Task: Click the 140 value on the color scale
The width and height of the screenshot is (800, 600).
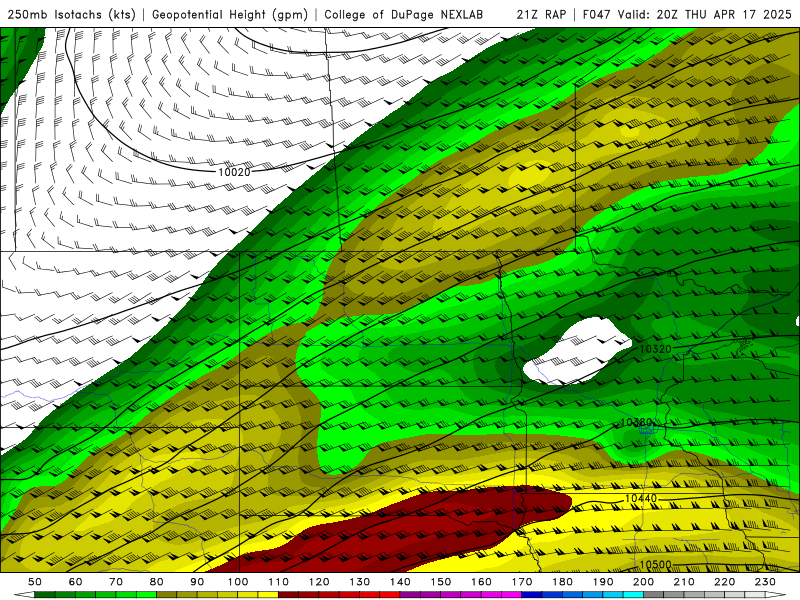Action: 400,582
